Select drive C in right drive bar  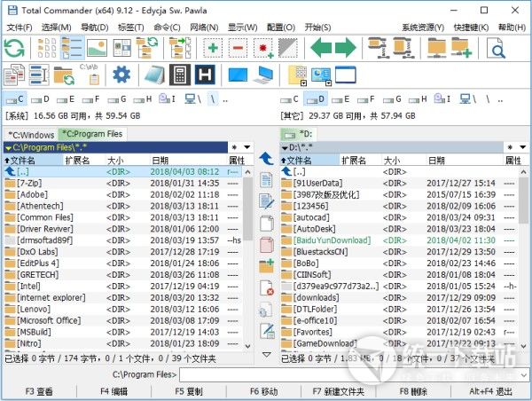(x=289, y=99)
